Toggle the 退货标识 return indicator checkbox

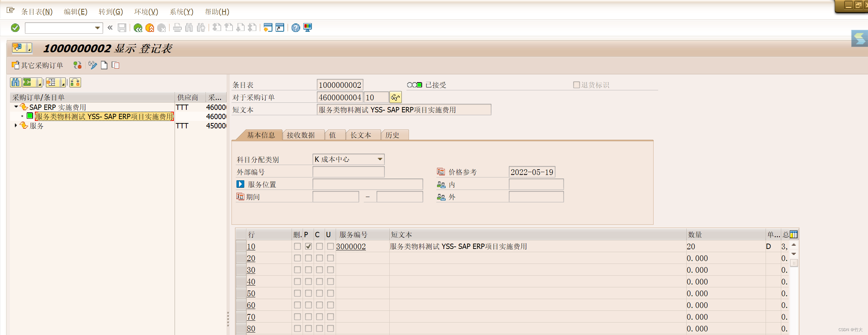[576, 85]
